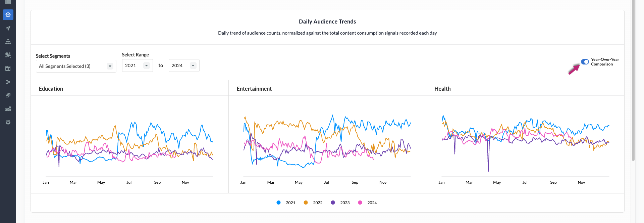Click the 2022 legend label

(x=317, y=203)
